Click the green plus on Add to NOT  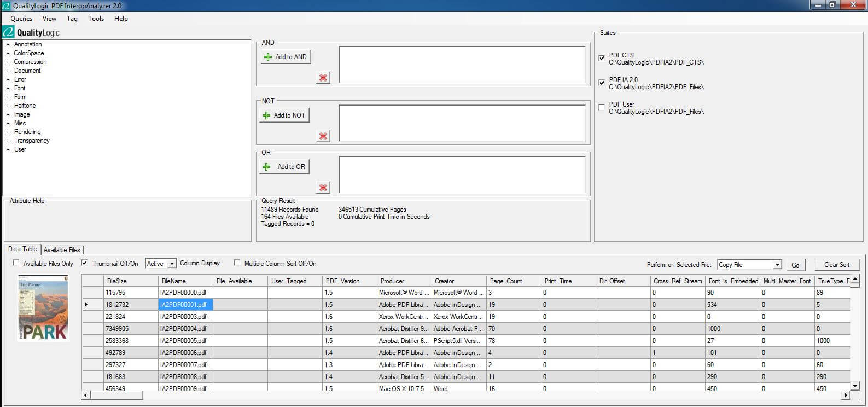266,115
